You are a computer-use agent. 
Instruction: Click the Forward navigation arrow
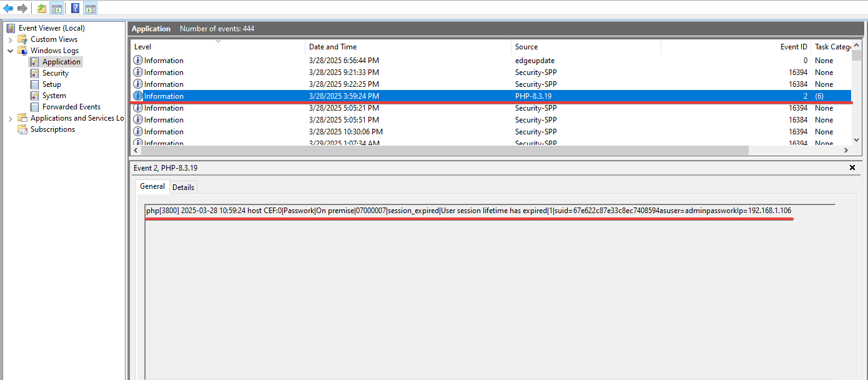(x=22, y=7)
